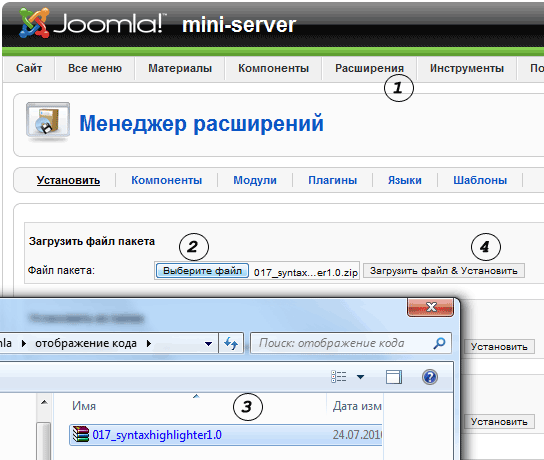The height and width of the screenshot is (460, 544).
Task: Click the Joomla logo icon
Action: point(34,23)
